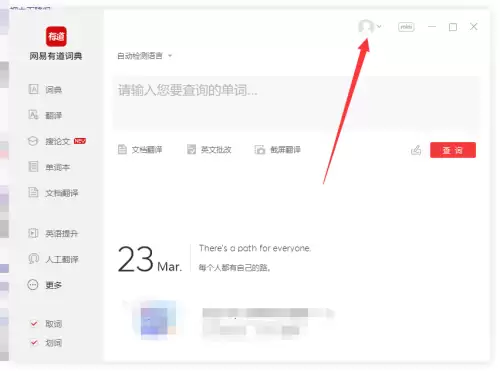Close the Youdao dictionary window
Screen dimensions: 500x371
pos(474,26)
